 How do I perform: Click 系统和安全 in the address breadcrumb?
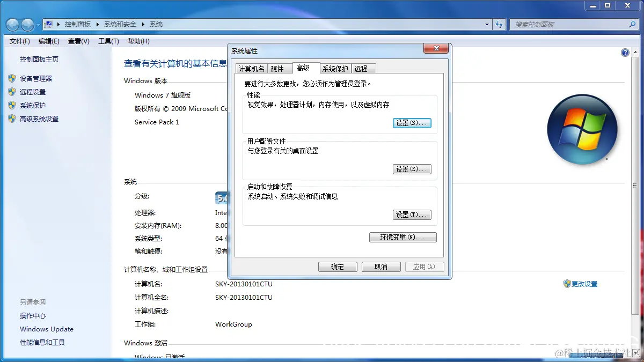(120, 24)
